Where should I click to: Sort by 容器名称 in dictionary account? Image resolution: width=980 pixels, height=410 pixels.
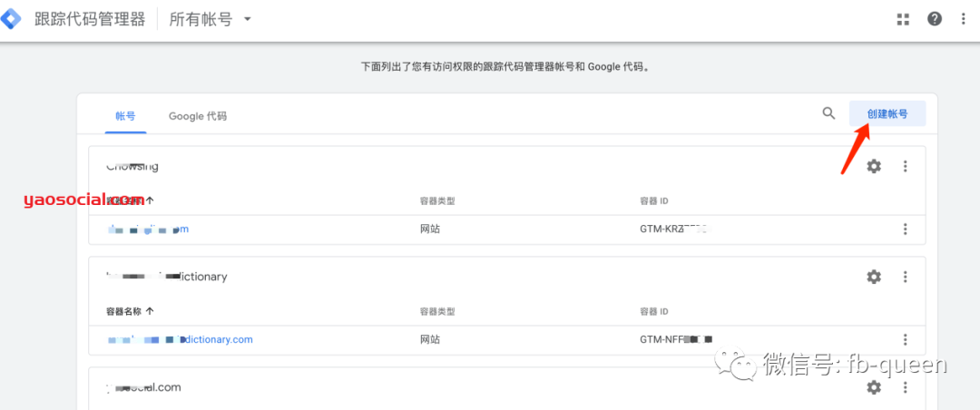click(x=130, y=310)
